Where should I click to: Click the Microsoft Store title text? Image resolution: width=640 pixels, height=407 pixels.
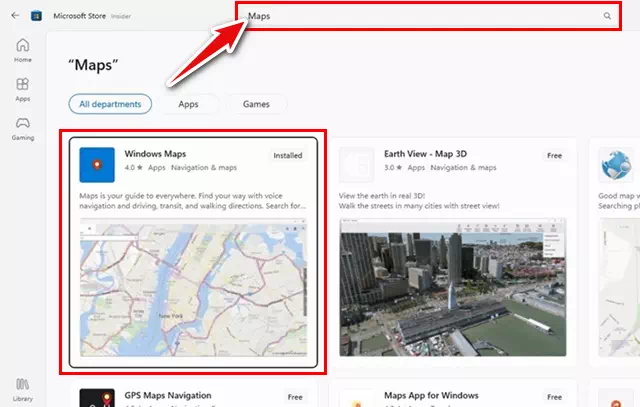[x=80, y=16]
